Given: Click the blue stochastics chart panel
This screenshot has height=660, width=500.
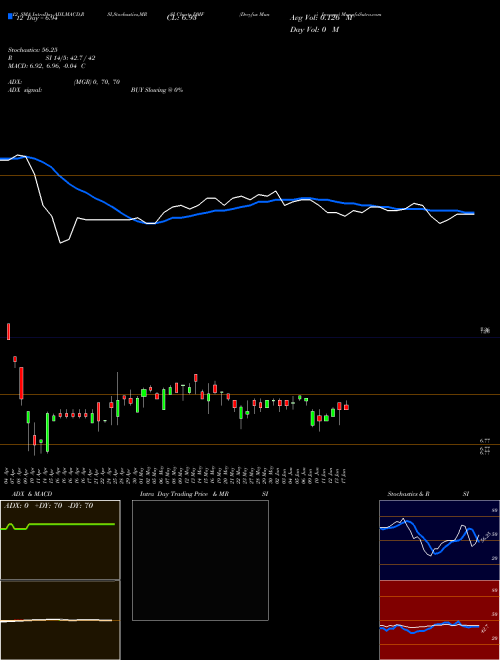Looking at the screenshot, I should (439, 540).
